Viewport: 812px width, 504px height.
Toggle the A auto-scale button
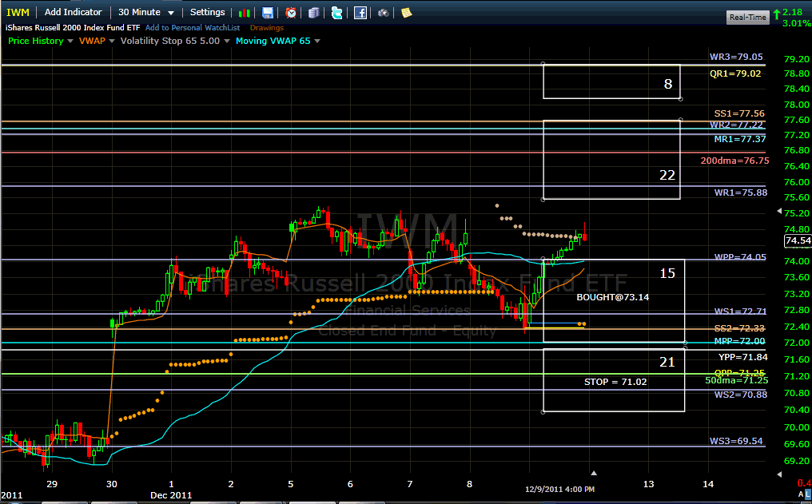click(x=801, y=494)
